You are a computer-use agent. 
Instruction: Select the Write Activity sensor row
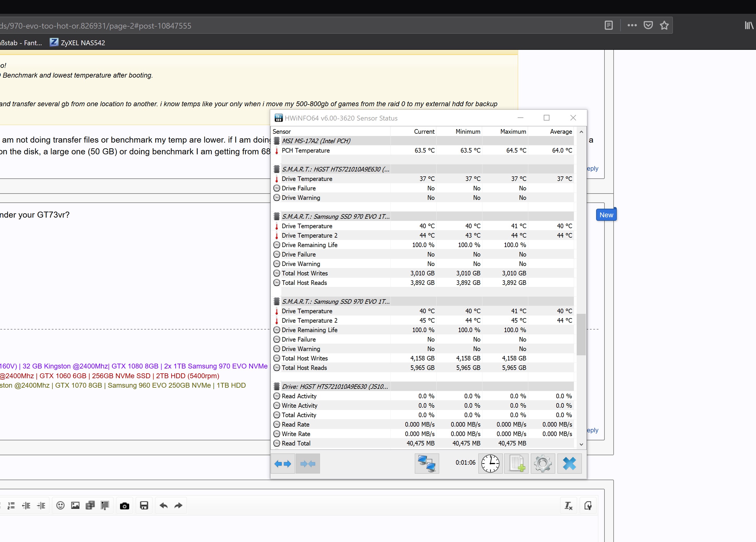coord(423,405)
